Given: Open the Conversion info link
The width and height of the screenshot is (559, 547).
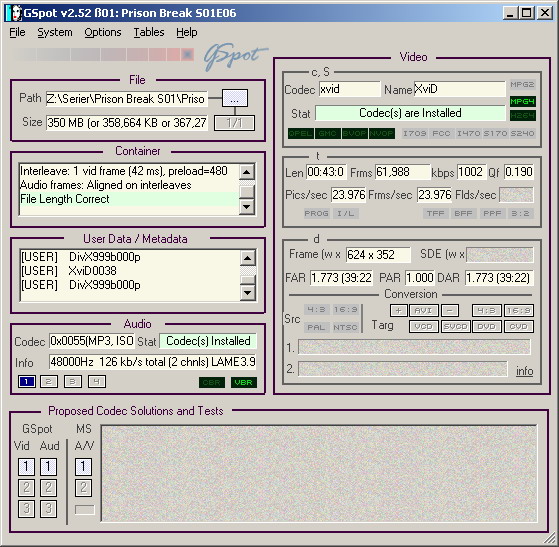Looking at the screenshot, I should 524,371.
